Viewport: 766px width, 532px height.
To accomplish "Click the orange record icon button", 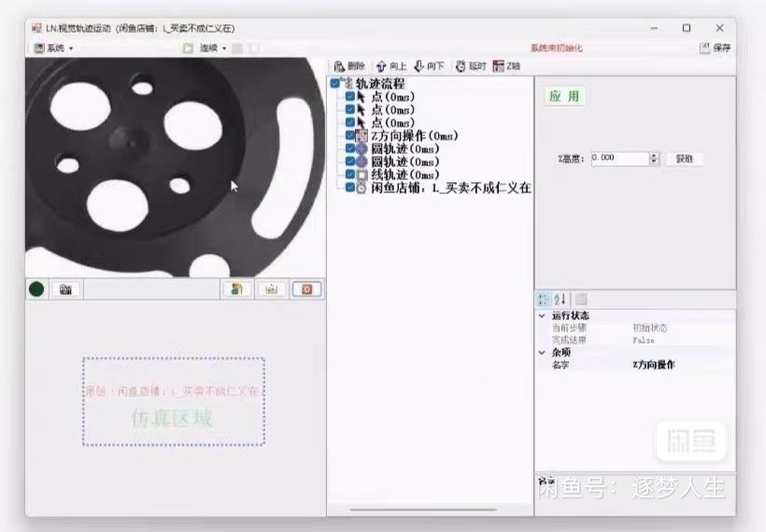I will point(306,289).
